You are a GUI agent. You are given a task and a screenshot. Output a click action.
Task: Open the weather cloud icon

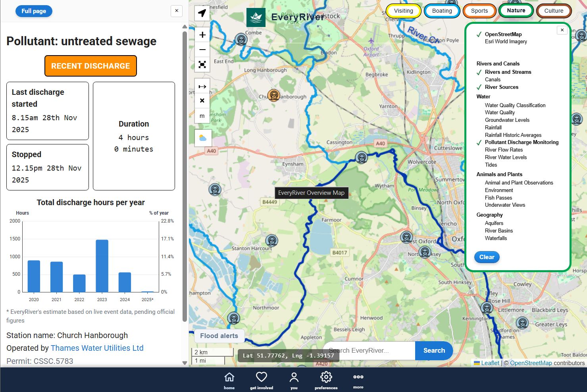[202, 138]
